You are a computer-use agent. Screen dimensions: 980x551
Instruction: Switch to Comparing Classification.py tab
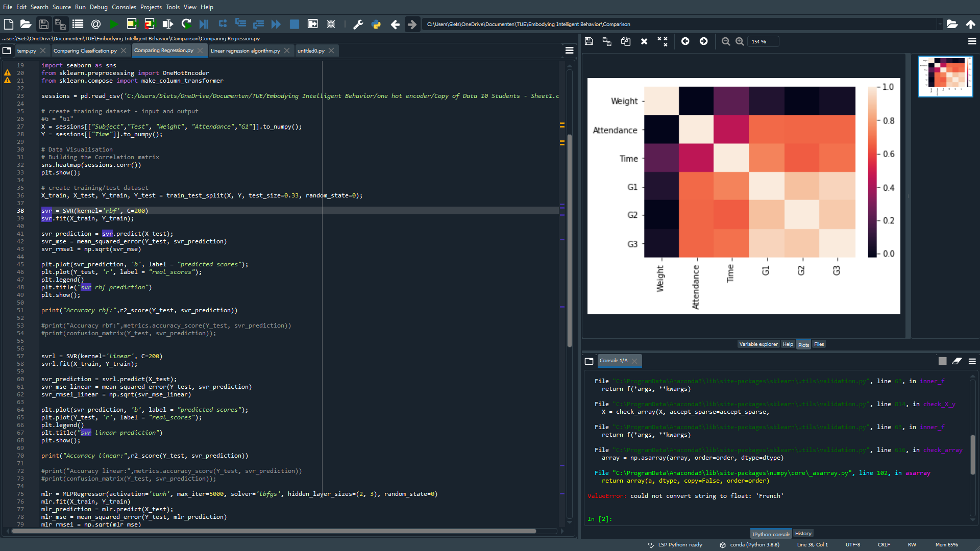pos(85,51)
